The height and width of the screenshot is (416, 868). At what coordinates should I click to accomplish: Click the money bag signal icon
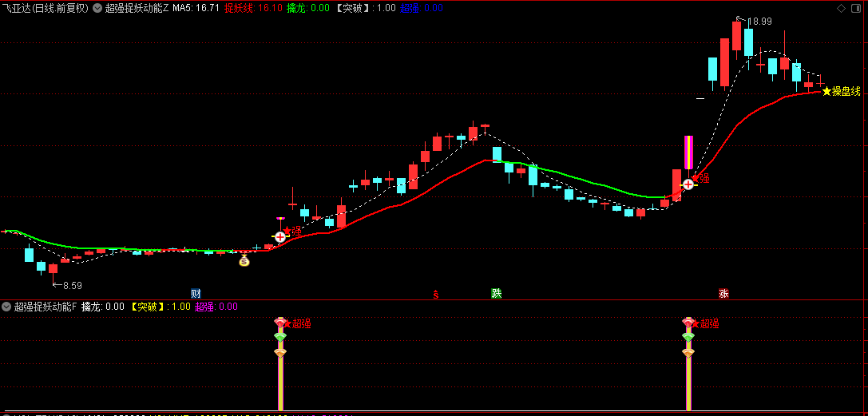point(244,260)
